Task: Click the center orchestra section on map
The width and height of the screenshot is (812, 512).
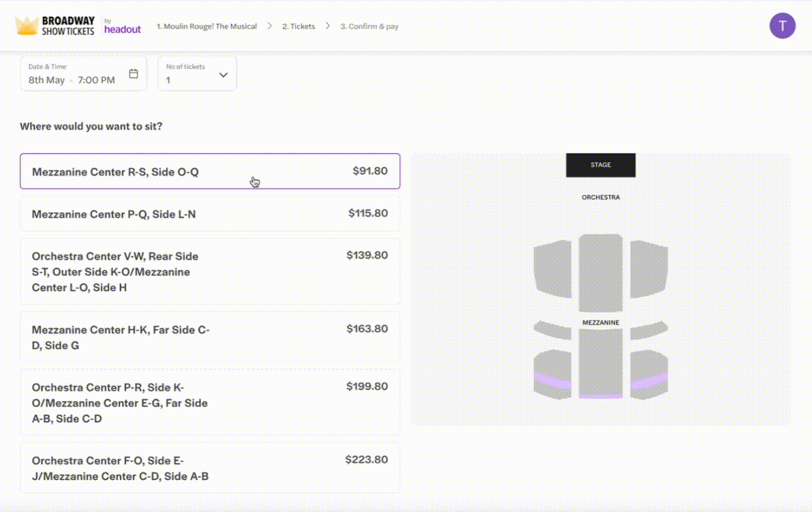Action: [601, 272]
